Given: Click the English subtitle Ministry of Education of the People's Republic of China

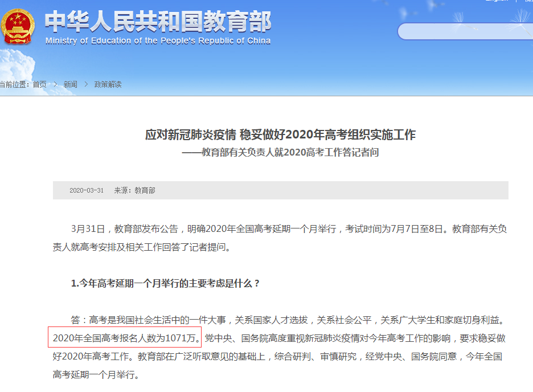Looking at the screenshot, I should 158,41.
